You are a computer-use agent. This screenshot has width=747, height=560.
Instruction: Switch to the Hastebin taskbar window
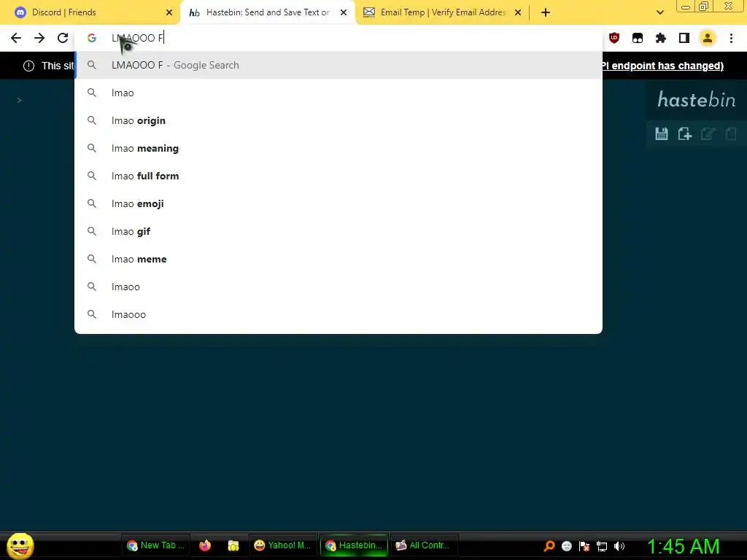(x=354, y=545)
